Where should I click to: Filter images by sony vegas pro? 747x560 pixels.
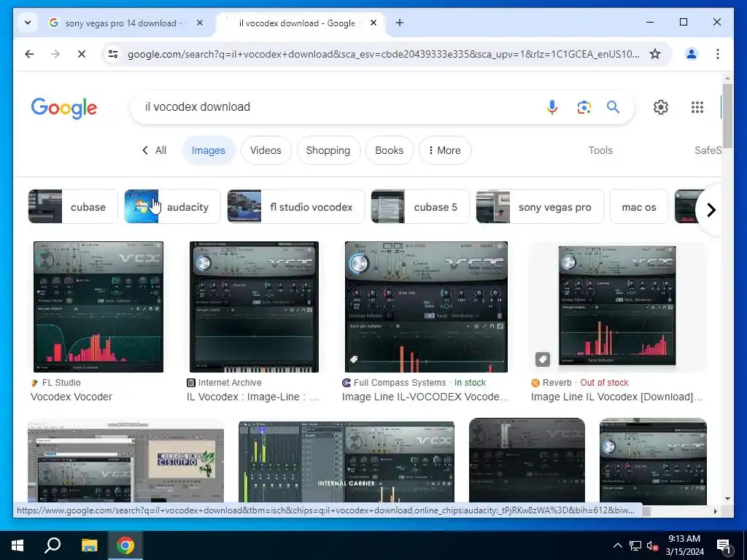pyautogui.click(x=540, y=206)
